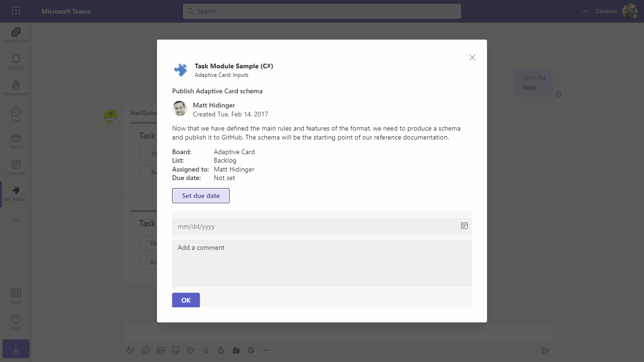Open the emoji picker
Screen dimensions: 644x362
(146, 350)
